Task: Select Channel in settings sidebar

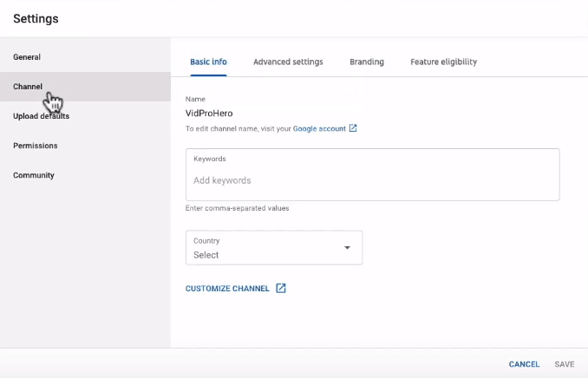Action: click(85, 87)
